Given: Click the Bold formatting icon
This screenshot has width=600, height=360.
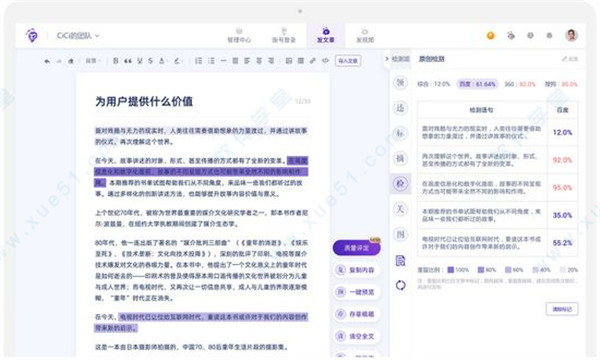Looking at the screenshot, I should click(116, 60).
